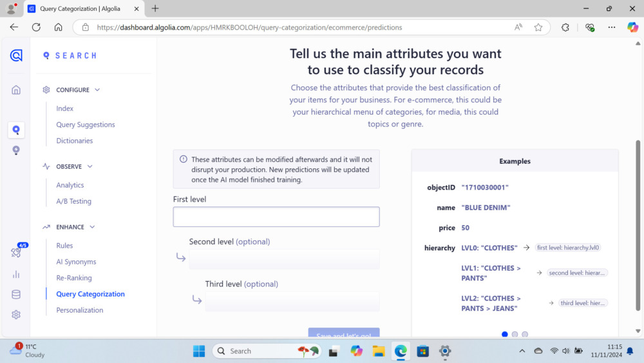Open the bar chart analytics icon in rail
Image resolution: width=644 pixels, height=363 pixels.
click(16, 274)
